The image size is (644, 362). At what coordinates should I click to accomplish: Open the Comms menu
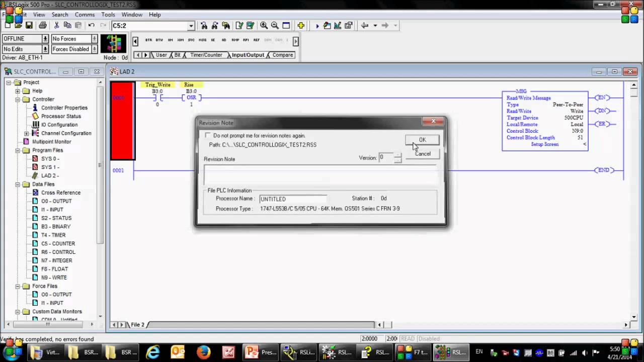[x=85, y=15]
